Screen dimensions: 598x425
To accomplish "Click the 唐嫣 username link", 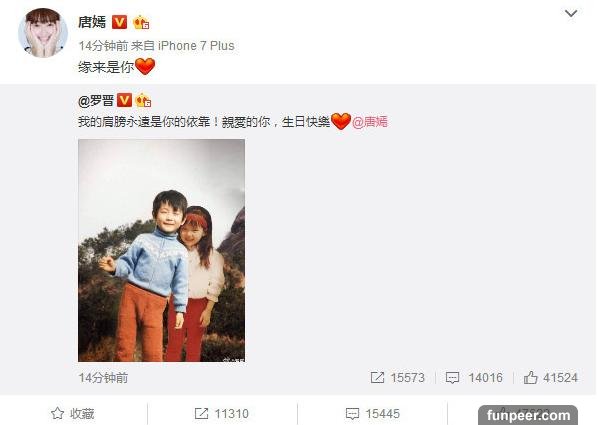I will tap(92, 22).
